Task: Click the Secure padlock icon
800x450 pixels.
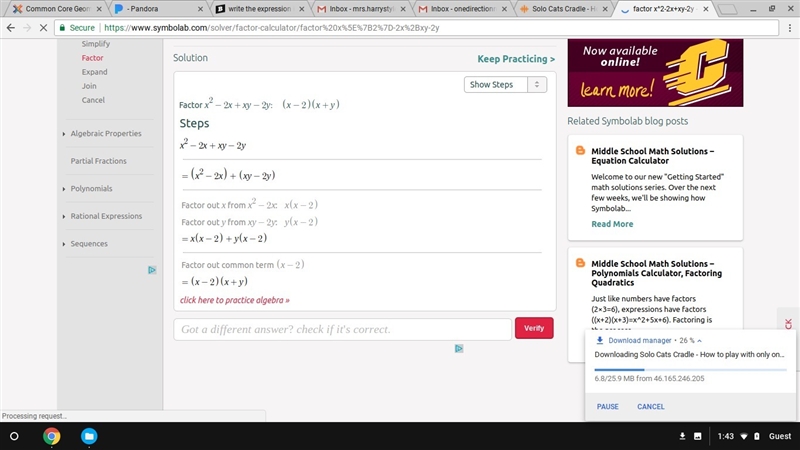Action: (62, 28)
